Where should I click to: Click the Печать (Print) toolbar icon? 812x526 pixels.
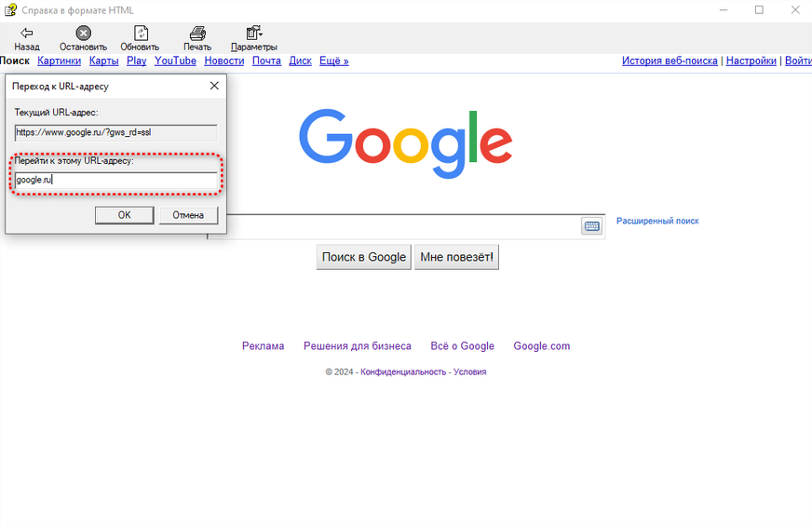pos(197,34)
